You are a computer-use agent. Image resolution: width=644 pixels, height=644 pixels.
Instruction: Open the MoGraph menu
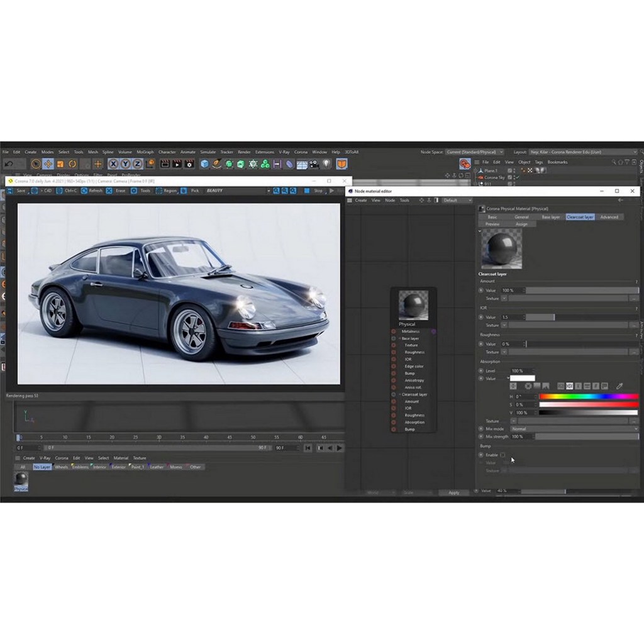[145, 152]
